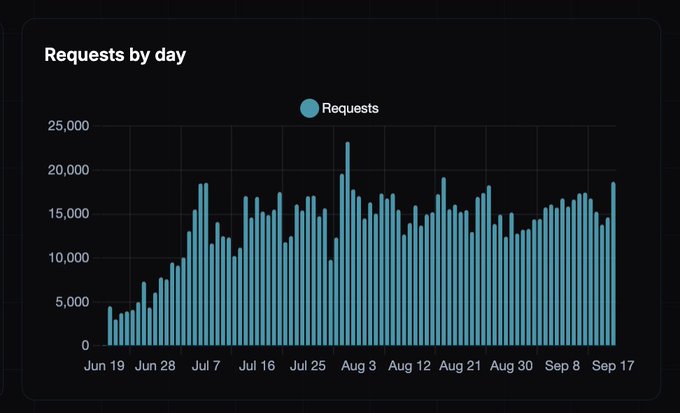Click the Aug 21 x-axis label
The height and width of the screenshot is (413, 680).
point(460,366)
